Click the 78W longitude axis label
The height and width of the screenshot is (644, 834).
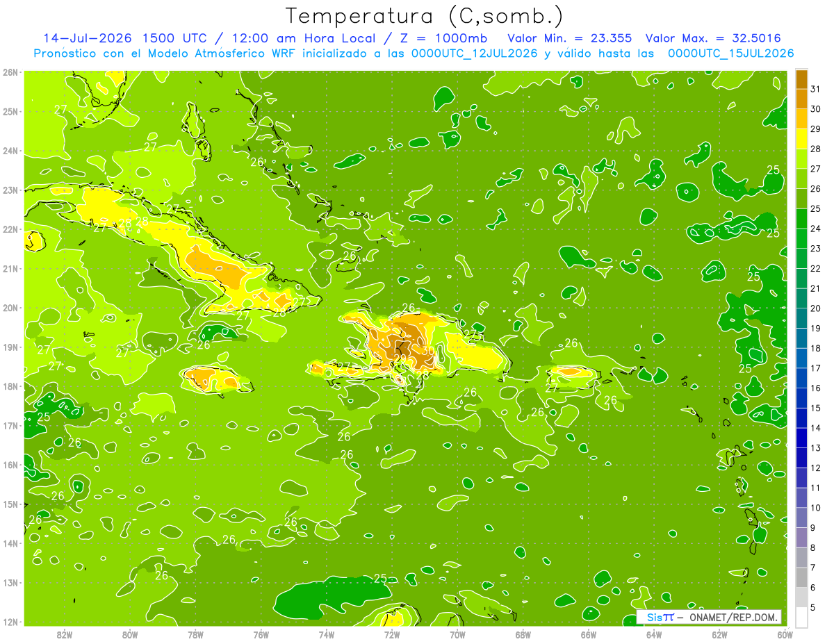coord(195,634)
